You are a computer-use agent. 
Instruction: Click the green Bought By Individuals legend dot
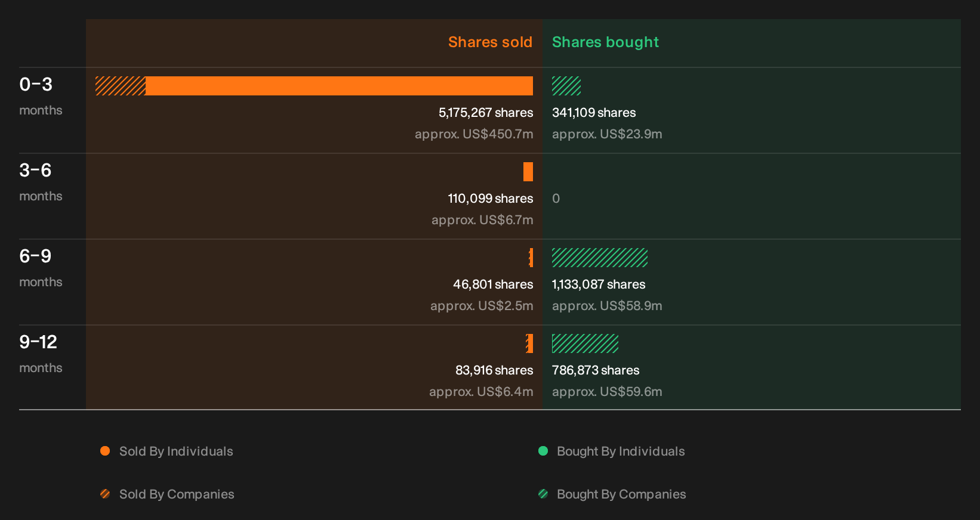[x=543, y=451]
